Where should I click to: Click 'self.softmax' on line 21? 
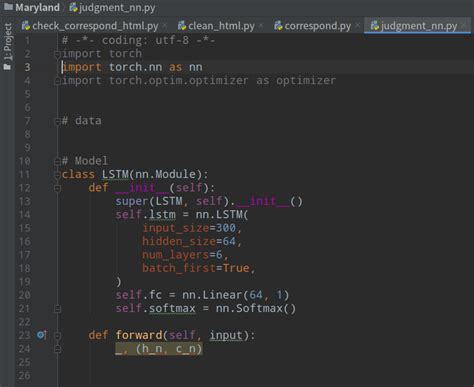pos(155,308)
